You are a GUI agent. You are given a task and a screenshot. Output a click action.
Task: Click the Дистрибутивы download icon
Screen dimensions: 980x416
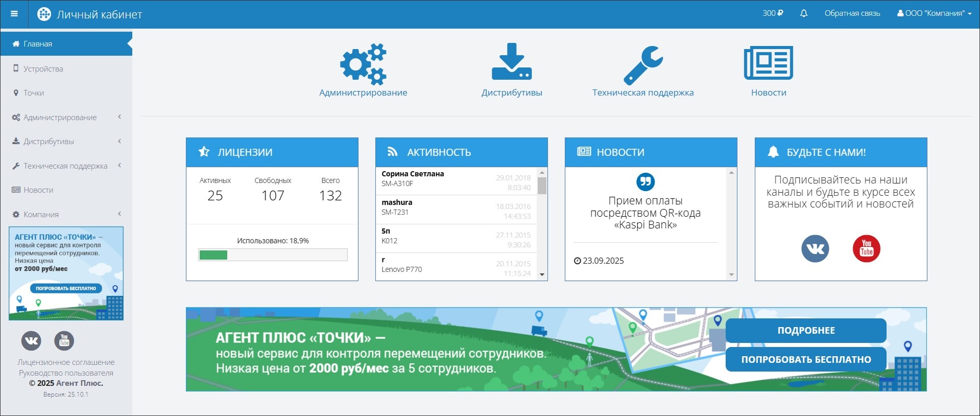(511, 62)
